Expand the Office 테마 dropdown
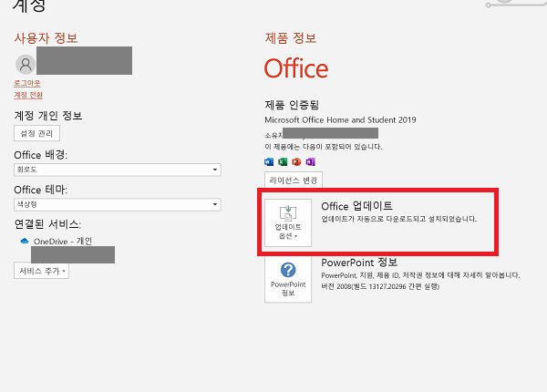Image resolution: width=547 pixels, height=392 pixels. click(118, 204)
